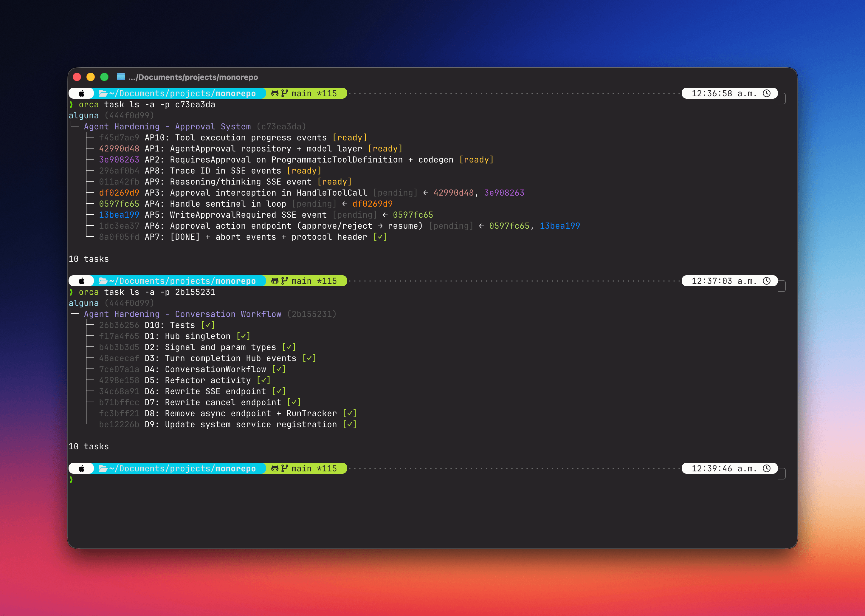Click the yellow minimize window button
The image size is (865, 616).
[x=91, y=77]
